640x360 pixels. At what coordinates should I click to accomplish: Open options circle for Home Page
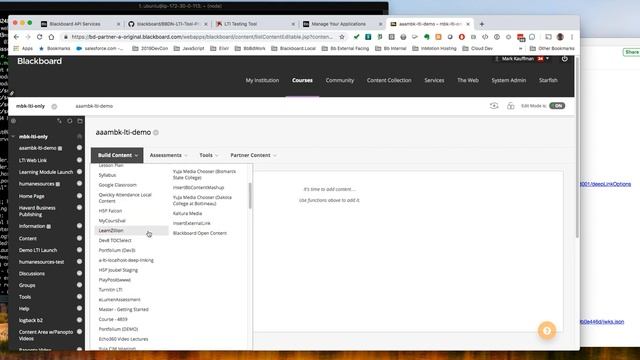click(80, 196)
